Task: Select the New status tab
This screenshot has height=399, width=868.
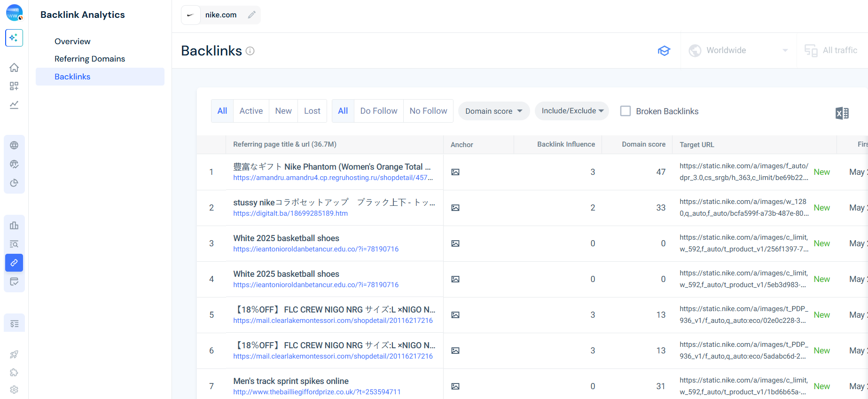Action: (283, 111)
